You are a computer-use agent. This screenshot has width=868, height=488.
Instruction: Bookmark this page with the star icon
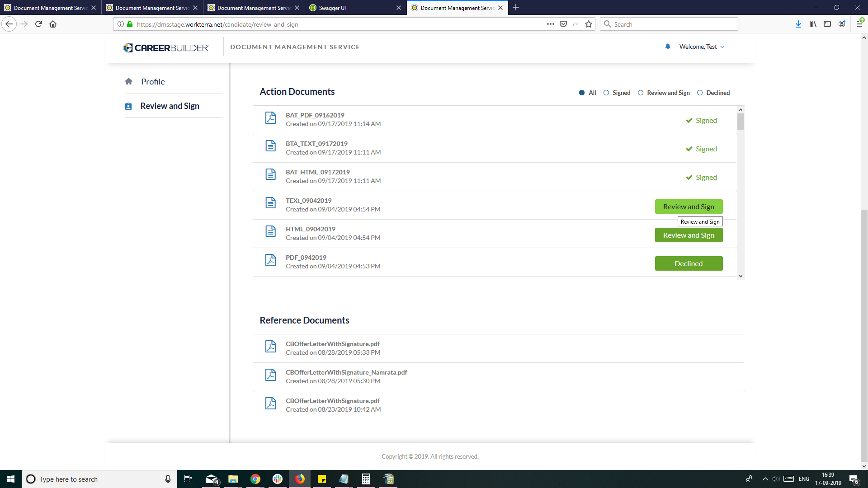[589, 24]
